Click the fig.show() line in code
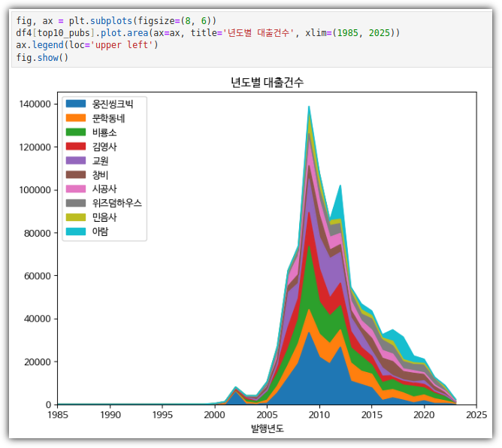This screenshot has width=502, height=448. click(42, 58)
